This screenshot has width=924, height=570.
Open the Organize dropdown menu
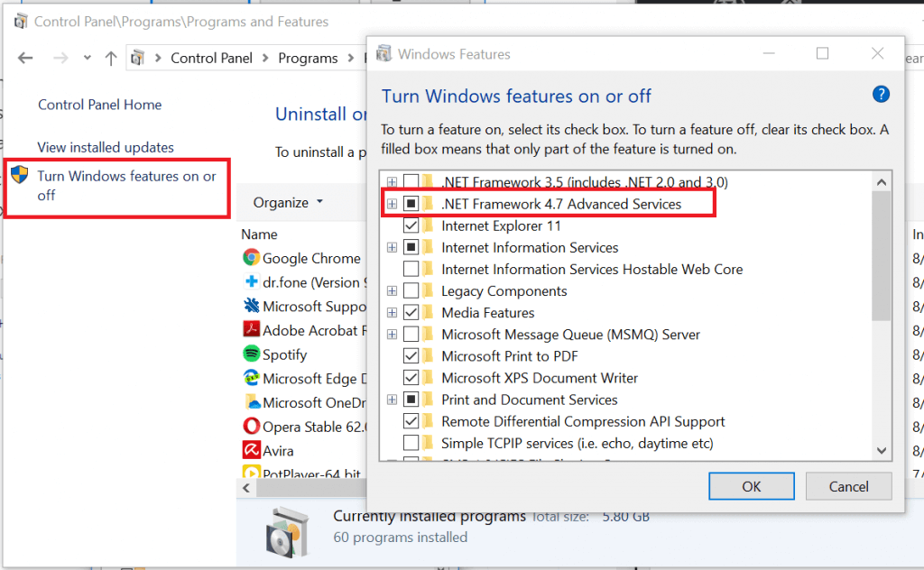coord(288,203)
